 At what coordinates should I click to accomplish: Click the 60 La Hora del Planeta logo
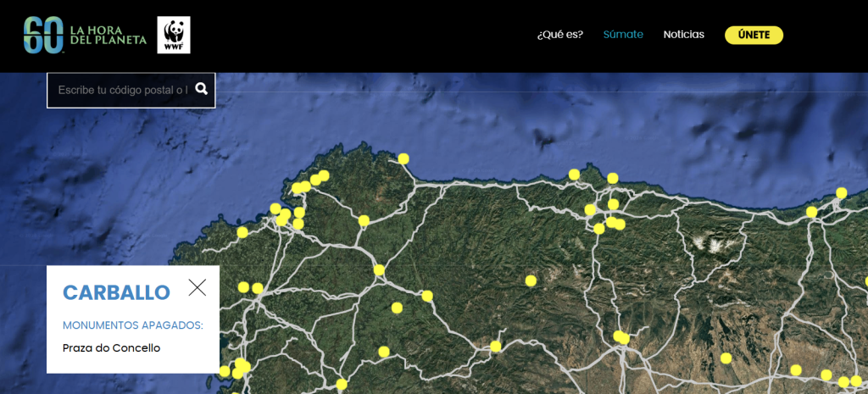85,35
